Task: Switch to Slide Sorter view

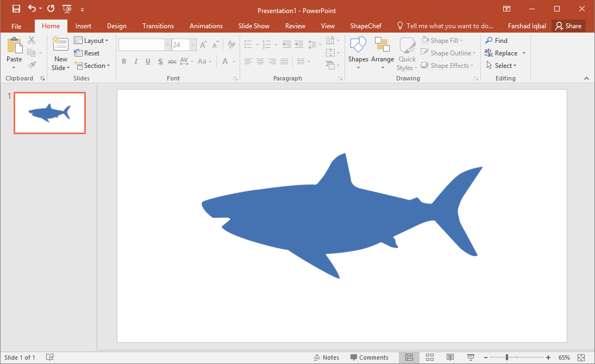Action: pos(430,357)
